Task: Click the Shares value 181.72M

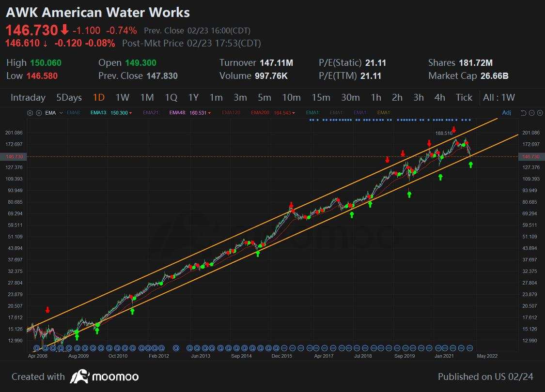Action: 476,63
